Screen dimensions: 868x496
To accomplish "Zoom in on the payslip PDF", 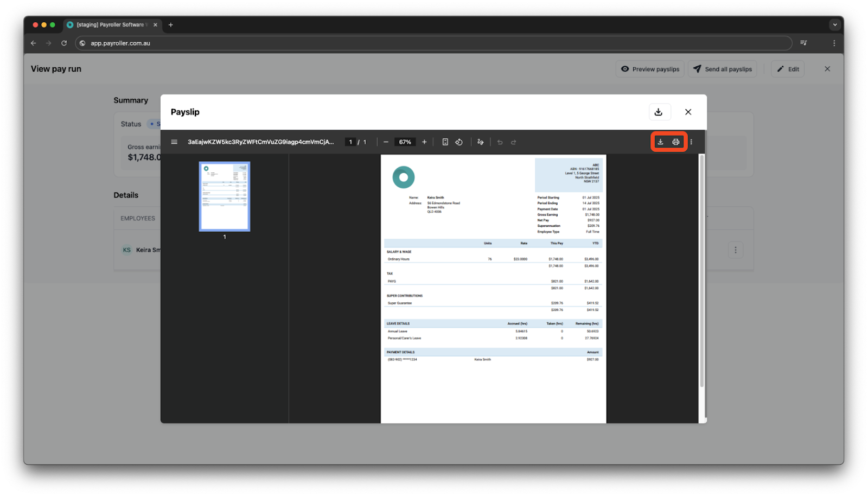I will [x=424, y=142].
